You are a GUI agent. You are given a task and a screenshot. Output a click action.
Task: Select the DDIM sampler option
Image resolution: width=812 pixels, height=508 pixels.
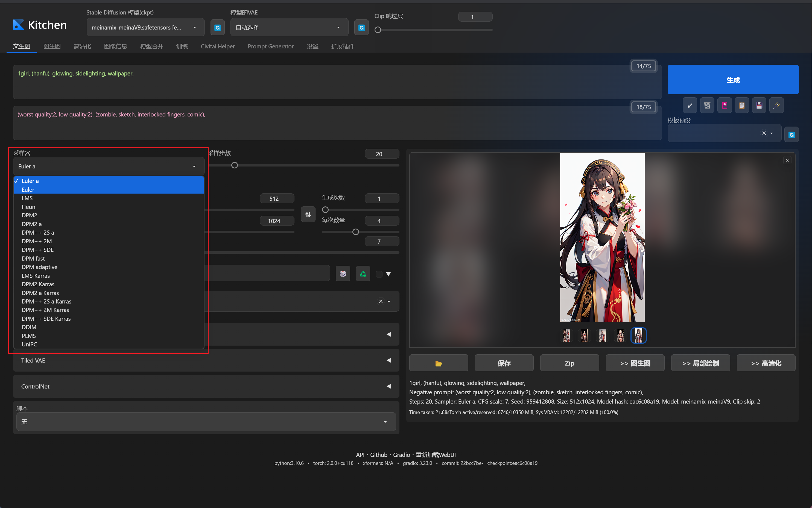pos(109,327)
